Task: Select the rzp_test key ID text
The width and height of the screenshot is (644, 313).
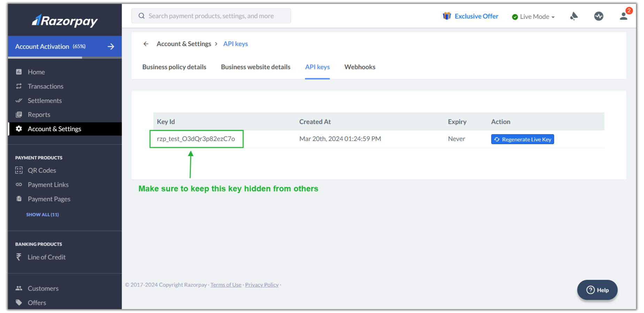Action: (x=196, y=139)
